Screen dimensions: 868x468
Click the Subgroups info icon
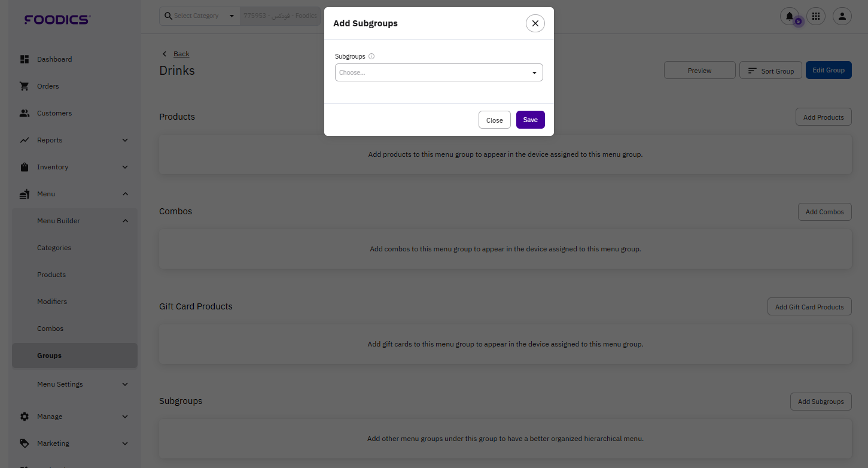371,56
